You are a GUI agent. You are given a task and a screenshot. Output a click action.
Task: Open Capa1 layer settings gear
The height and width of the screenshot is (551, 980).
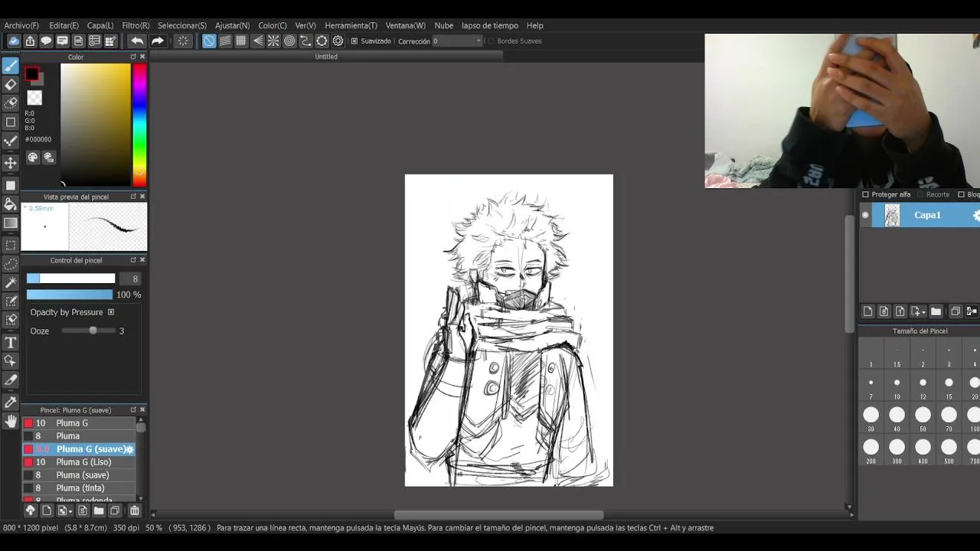click(976, 216)
